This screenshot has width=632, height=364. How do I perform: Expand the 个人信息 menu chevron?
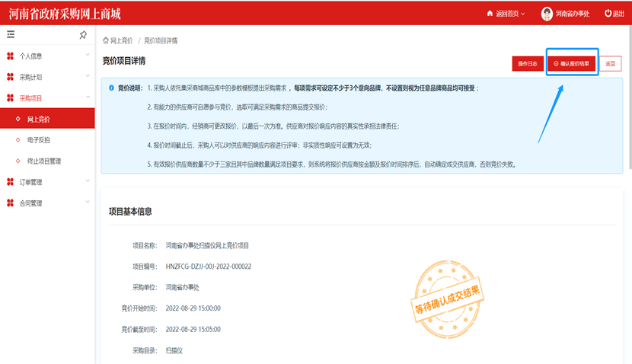pos(88,55)
